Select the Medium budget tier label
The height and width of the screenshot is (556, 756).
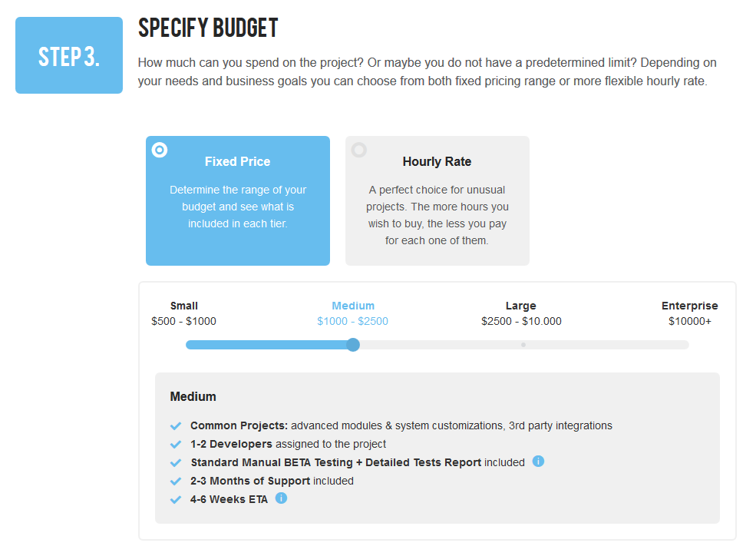point(353,306)
